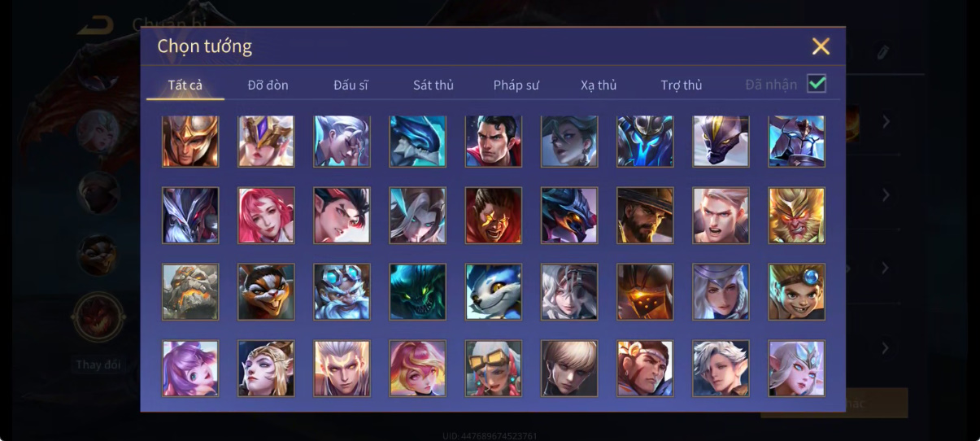Choose the green glowing-eyed monster hero
Screen dimensions: 980x441
(417, 291)
